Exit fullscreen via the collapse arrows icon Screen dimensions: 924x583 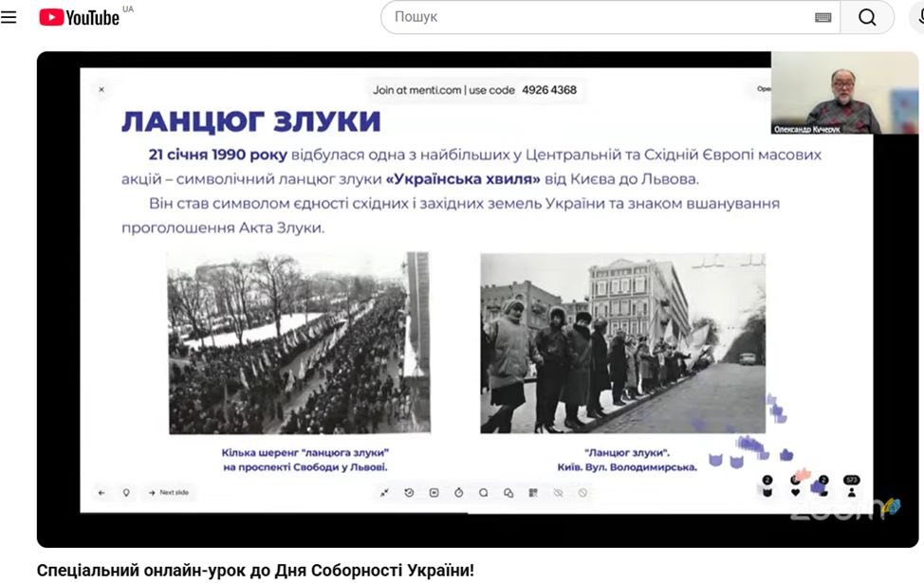(384, 492)
